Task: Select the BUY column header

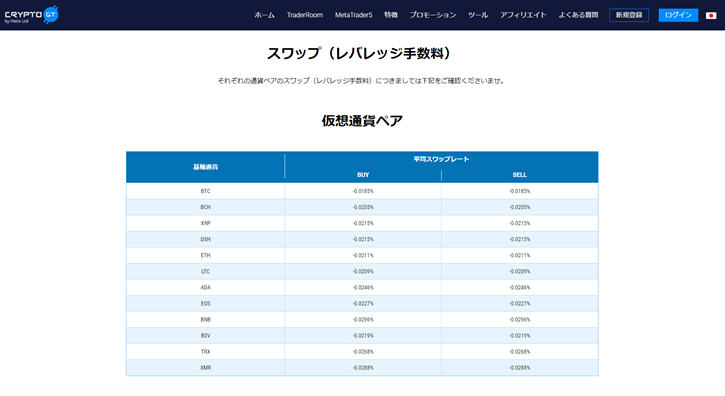Action: pyautogui.click(x=363, y=175)
